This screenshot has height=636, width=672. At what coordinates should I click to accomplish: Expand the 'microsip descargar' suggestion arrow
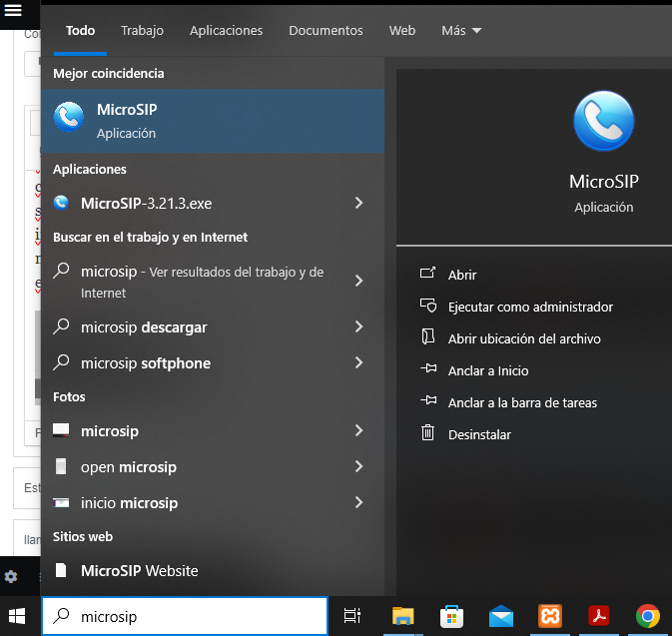tap(358, 327)
